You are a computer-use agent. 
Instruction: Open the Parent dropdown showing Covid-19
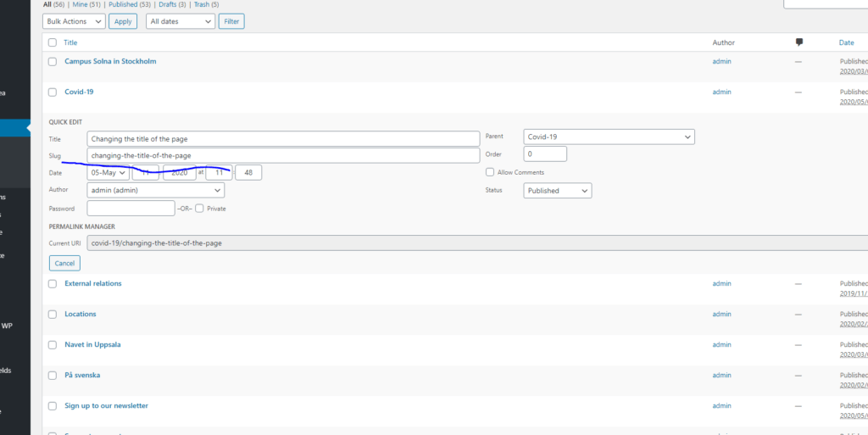point(609,137)
